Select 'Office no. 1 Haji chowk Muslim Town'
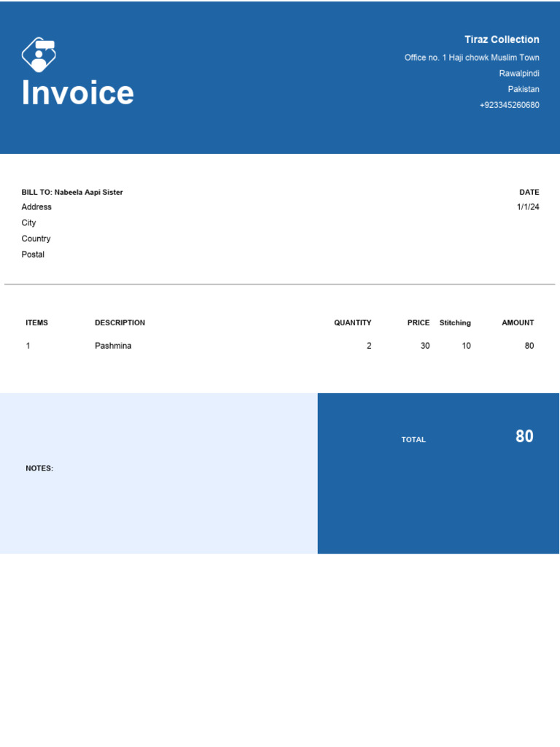 (472, 58)
